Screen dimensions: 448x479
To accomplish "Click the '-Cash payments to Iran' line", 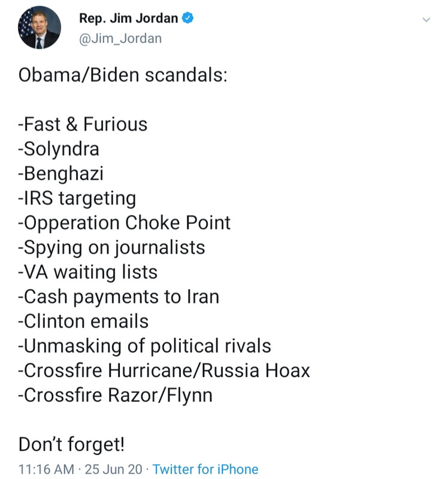I will tap(119, 296).
